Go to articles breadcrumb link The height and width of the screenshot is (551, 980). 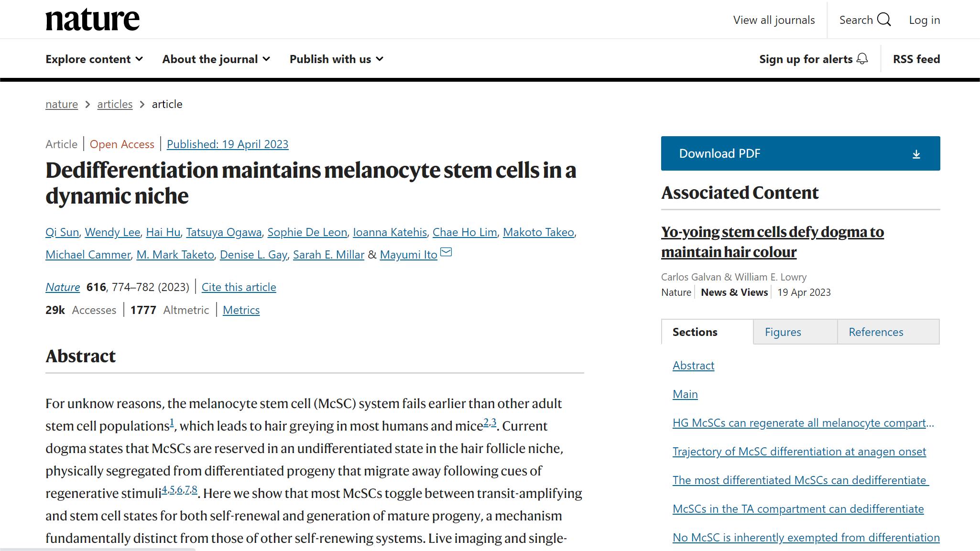click(x=115, y=104)
